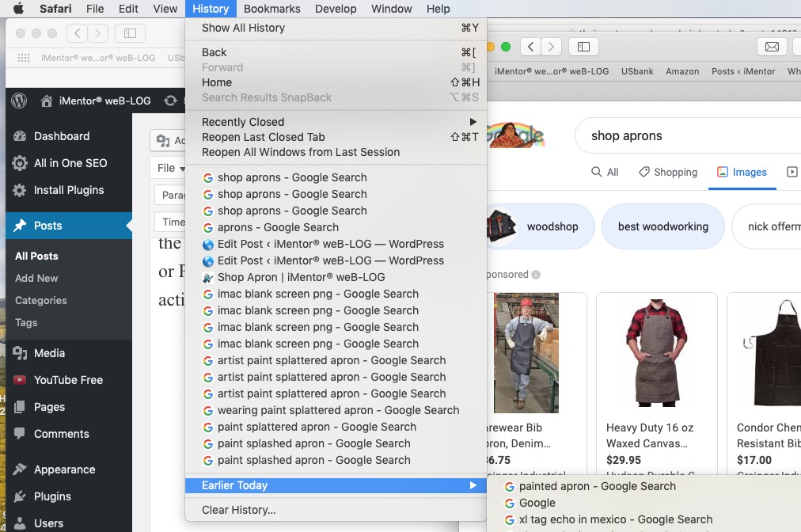The height and width of the screenshot is (532, 801).
Task: Open All in One SEO in sidebar
Action: coord(69,164)
